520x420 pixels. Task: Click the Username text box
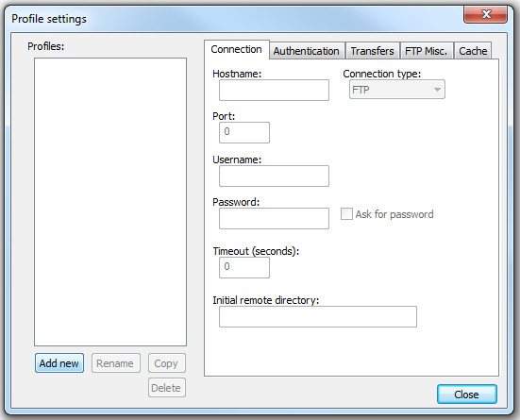[274, 176]
